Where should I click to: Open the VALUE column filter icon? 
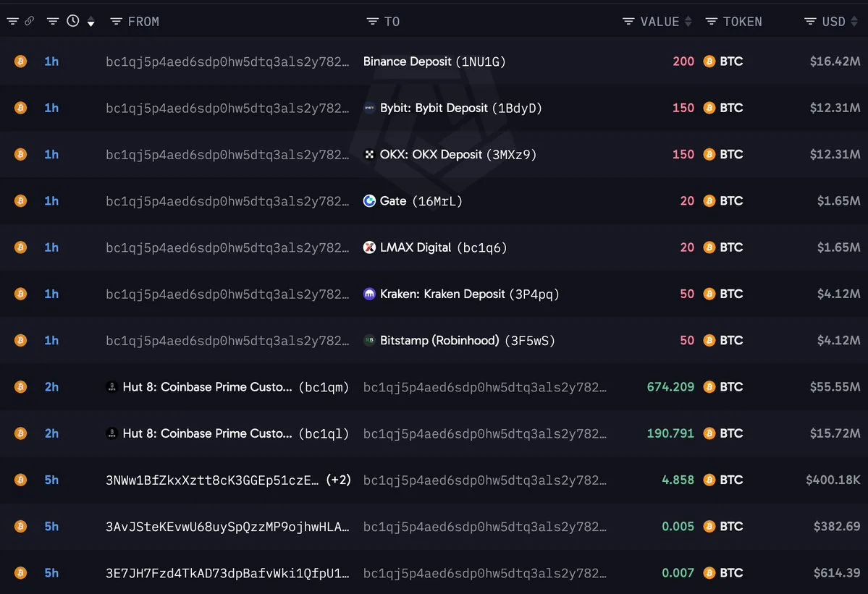point(628,22)
